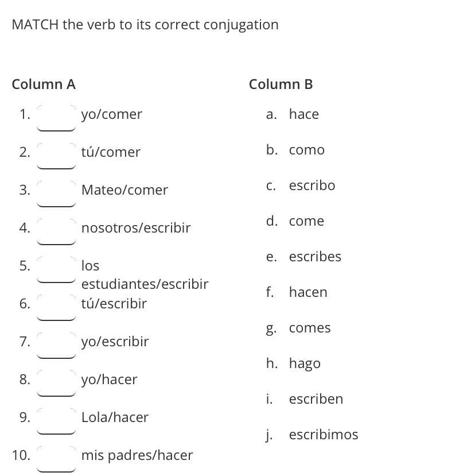
Task: Click the answer field beside yo/escribir
Action: (x=56, y=345)
